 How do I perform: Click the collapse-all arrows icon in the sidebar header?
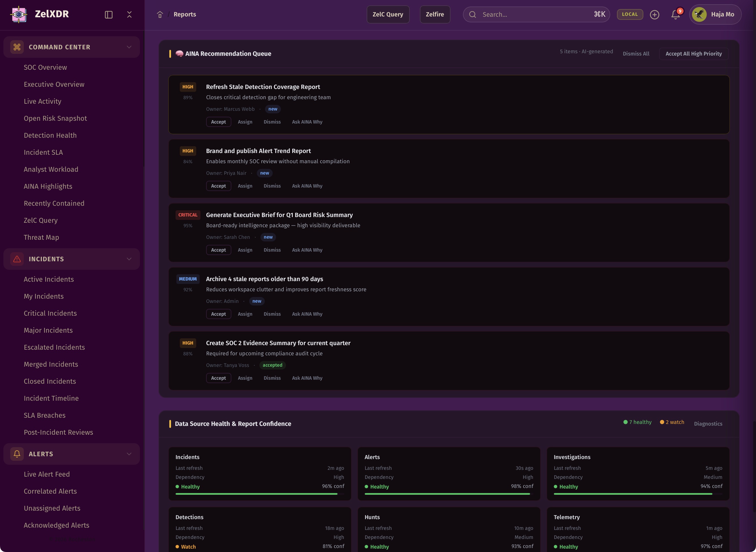coord(129,15)
